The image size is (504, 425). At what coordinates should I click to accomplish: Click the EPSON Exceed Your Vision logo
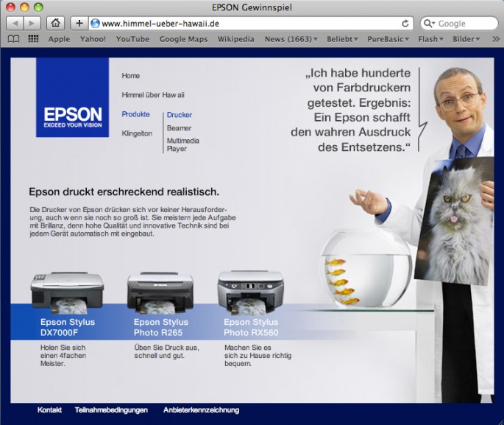point(72,97)
